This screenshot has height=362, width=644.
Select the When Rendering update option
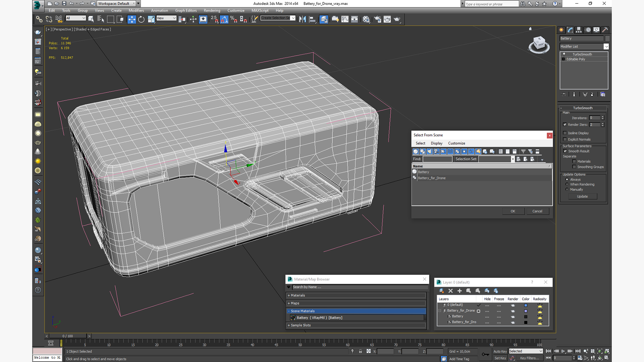pos(567,184)
